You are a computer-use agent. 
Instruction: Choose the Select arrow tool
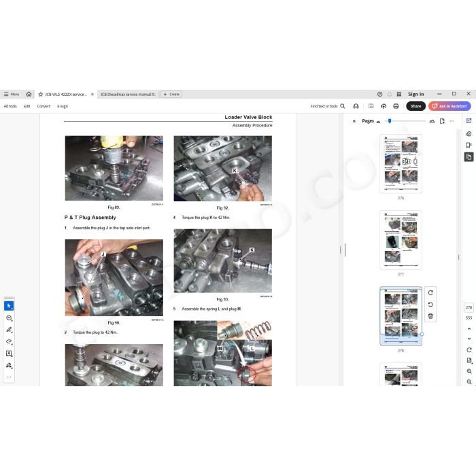[x=9, y=306]
